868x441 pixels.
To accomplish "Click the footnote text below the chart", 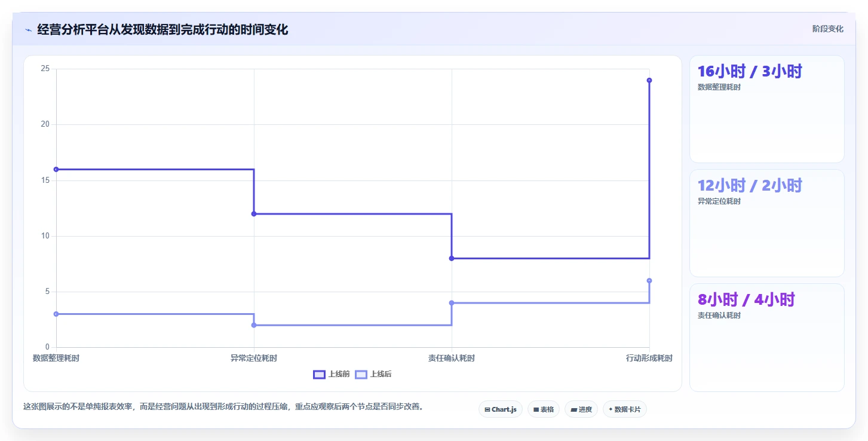I will [224, 407].
